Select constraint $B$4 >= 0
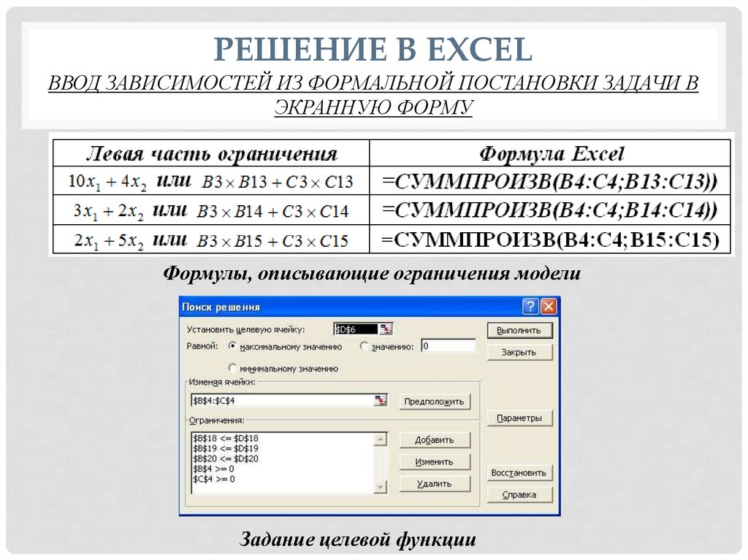748x560 pixels. (214, 469)
